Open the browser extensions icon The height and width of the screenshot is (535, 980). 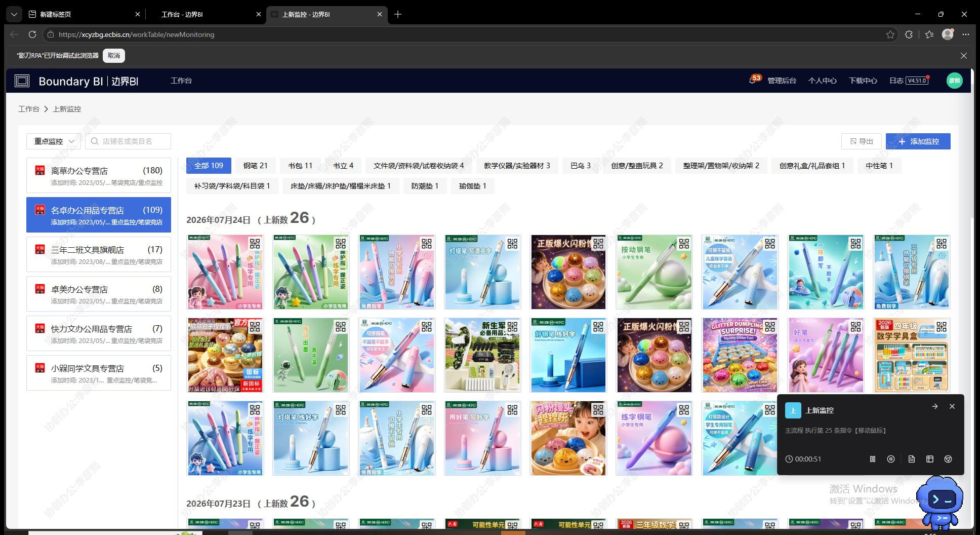tap(909, 34)
